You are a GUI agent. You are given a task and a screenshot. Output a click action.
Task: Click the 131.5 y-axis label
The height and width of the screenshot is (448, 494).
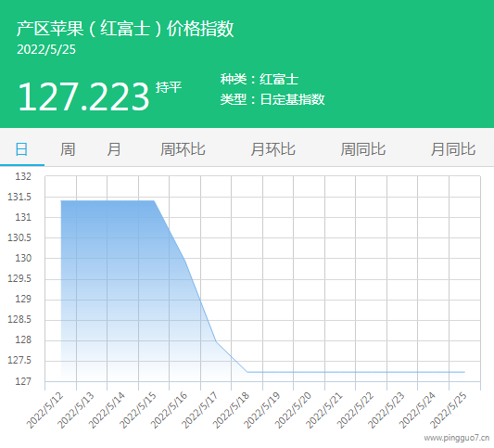pyautogui.click(x=19, y=197)
